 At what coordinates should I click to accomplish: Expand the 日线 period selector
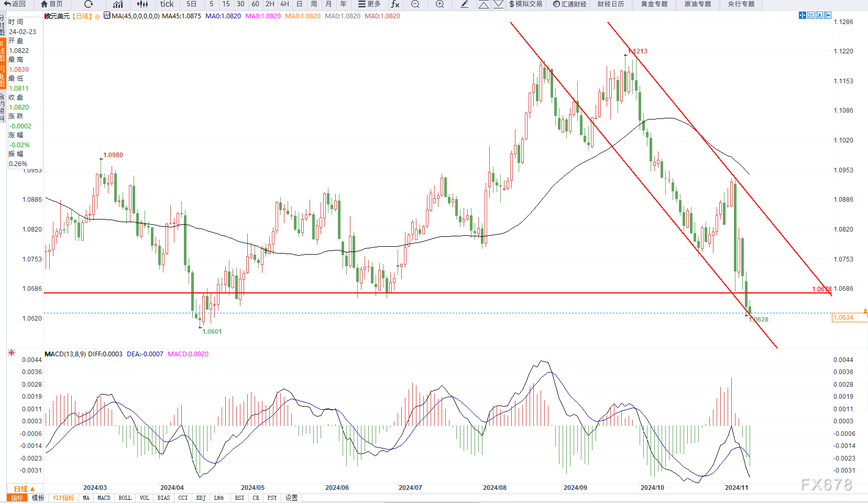24,489
